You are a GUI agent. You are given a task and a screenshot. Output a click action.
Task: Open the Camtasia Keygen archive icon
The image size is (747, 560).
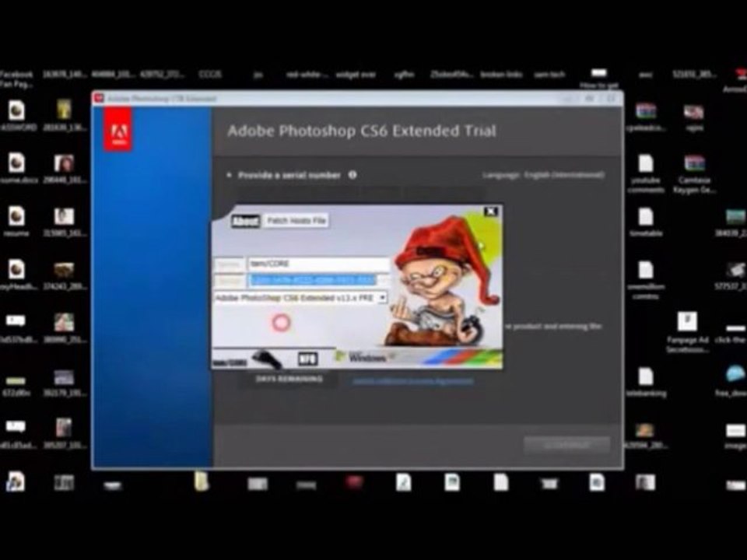pos(694,173)
